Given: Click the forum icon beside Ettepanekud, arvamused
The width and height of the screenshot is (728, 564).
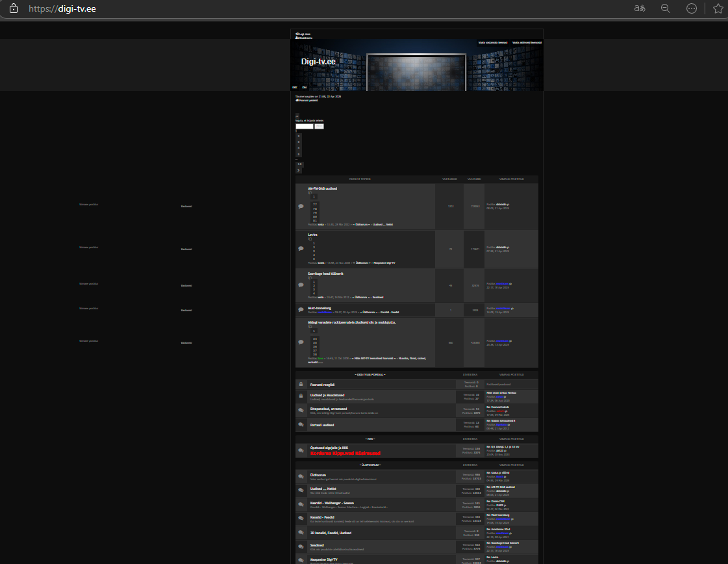Looking at the screenshot, I should click(x=301, y=411).
